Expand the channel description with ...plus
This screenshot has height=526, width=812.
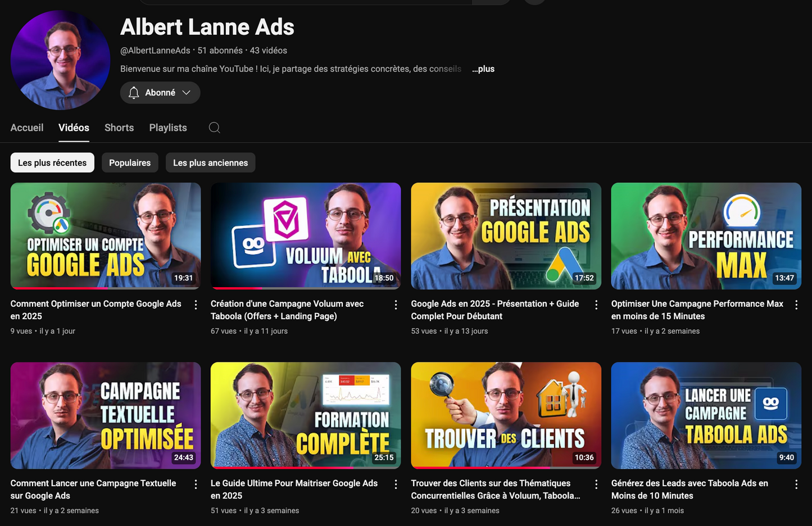point(483,69)
